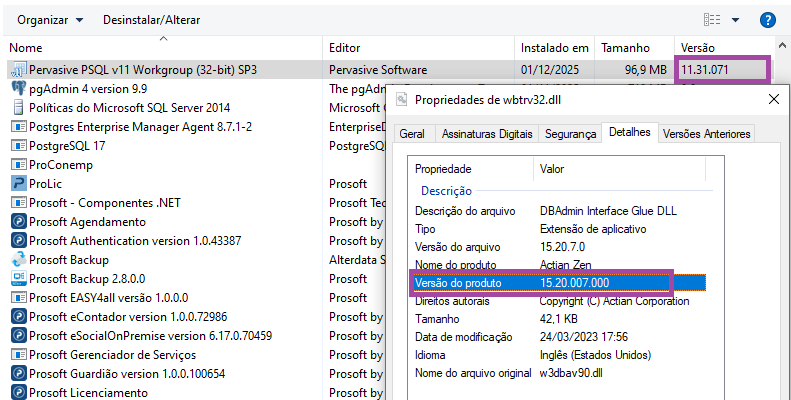This screenshot has height=400, width=791.
Task: Click the pgAdmin 4 elephant icon
Action: (19, 89)
